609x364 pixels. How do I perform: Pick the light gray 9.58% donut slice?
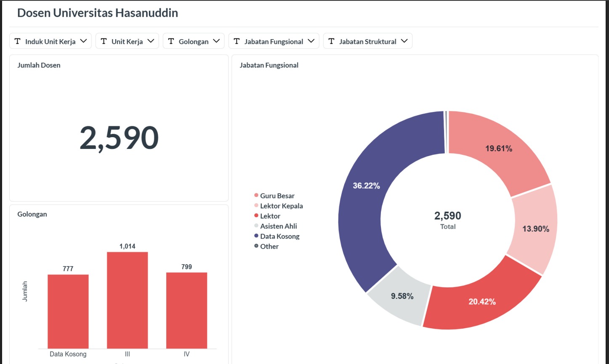click(400, 300)
